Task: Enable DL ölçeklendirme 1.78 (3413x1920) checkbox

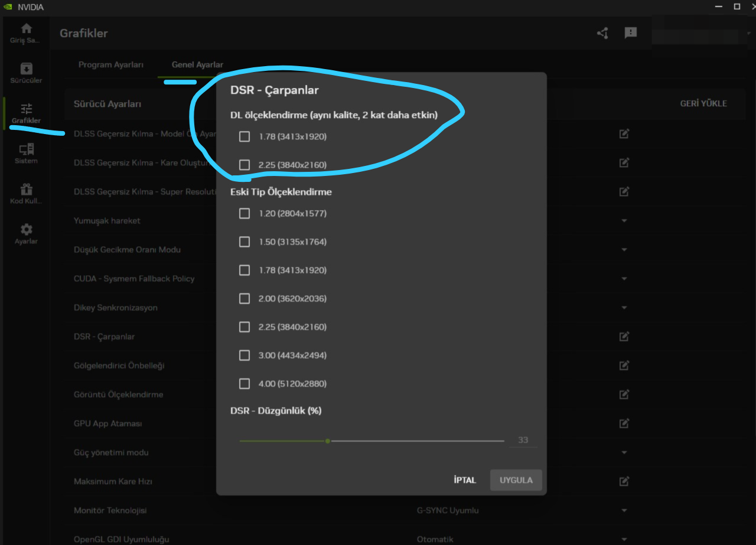Action: click(245, 136)
